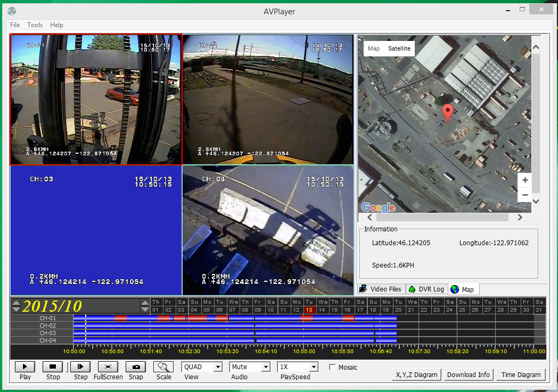Zoom out on the map
The image size is (558, 392).
[x=525, y=195]
